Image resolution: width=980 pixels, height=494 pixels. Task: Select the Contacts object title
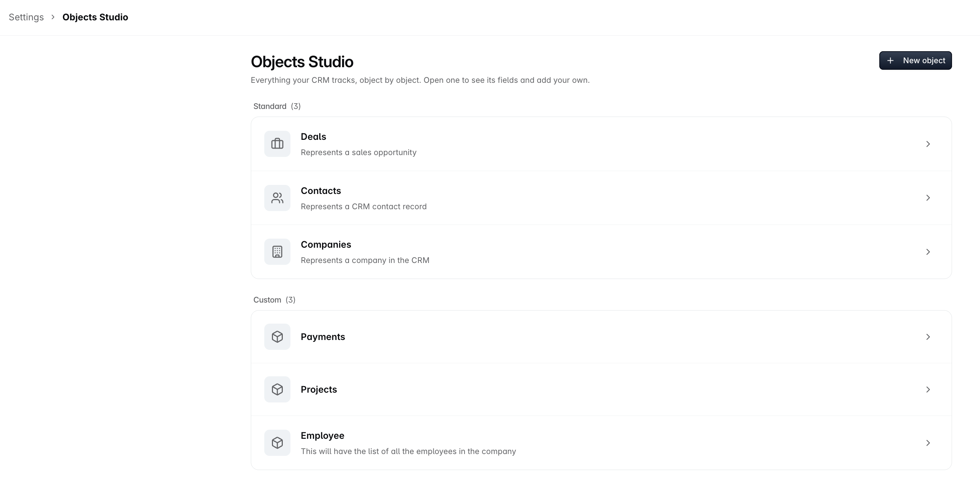321,191
